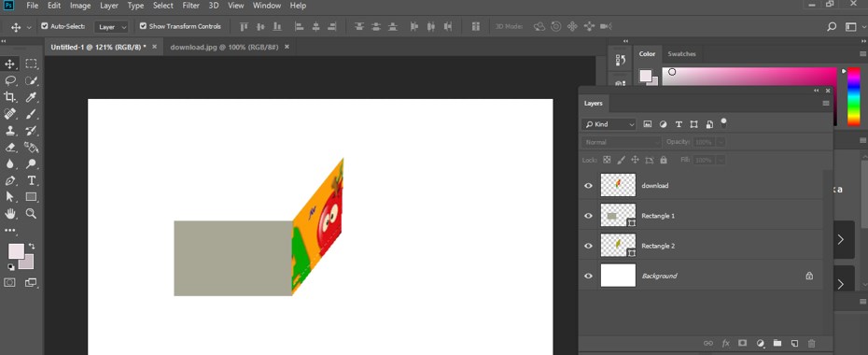Open the Normal blending mode dropdown
Viewport: 868px width, 355px height.
[x=622, y=142]
